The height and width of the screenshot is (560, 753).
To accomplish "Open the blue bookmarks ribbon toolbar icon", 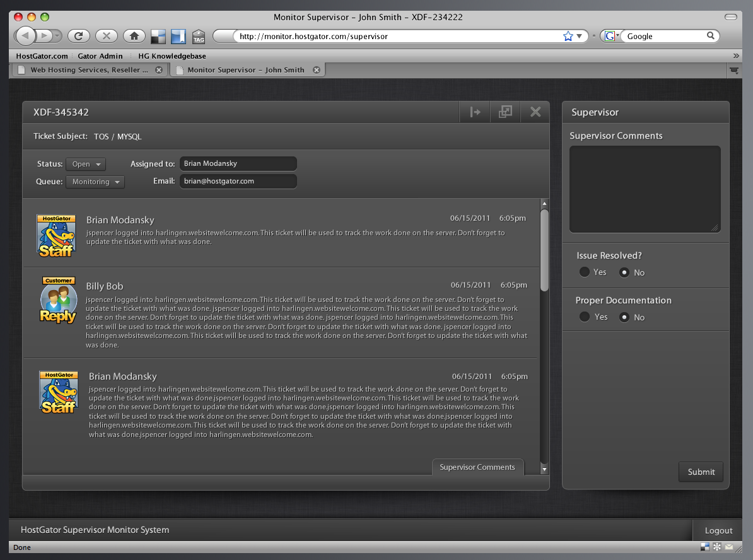I will (178, 37).
